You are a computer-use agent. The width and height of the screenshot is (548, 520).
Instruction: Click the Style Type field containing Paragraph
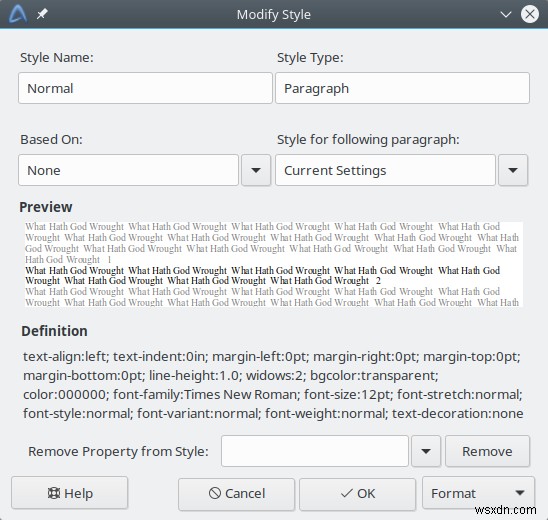[402, 88]
